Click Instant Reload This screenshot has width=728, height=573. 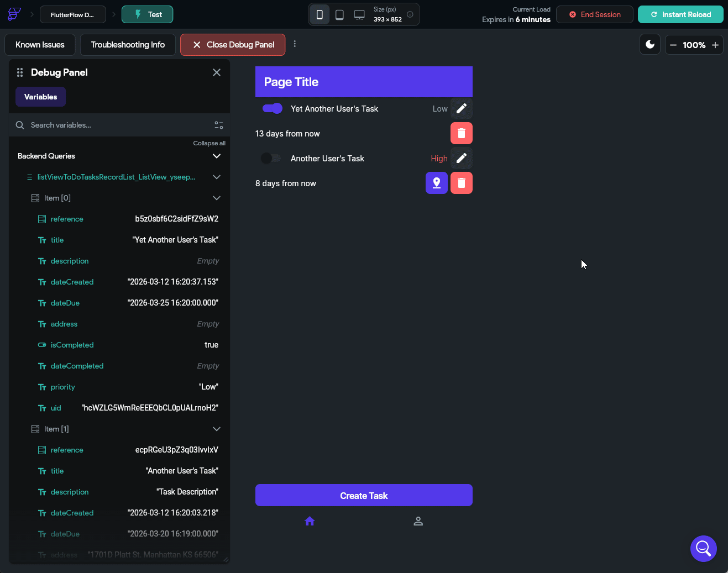point(680,14)
